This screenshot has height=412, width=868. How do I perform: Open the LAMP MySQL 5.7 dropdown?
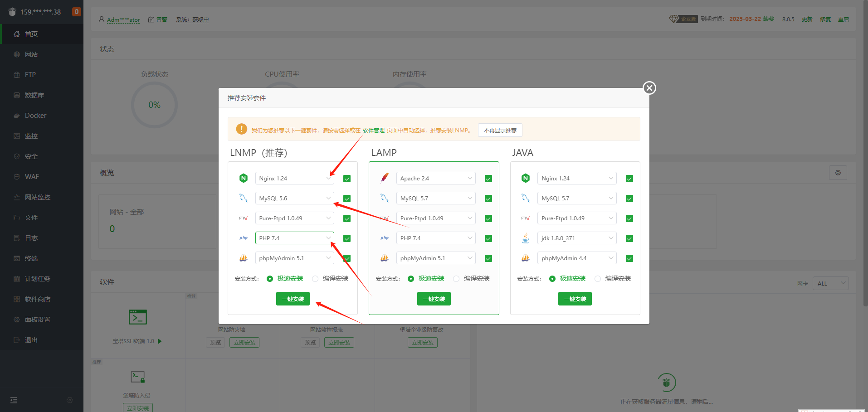pos(436,198)
